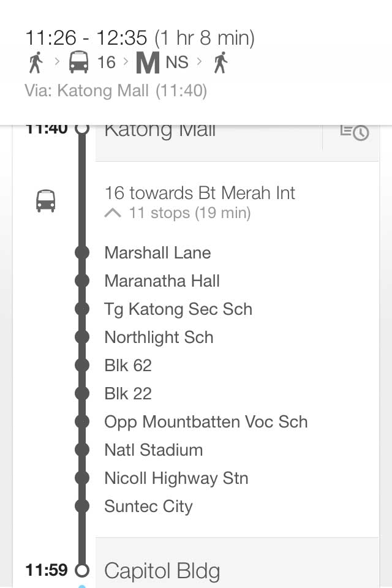Select the Tg Katong Sec Sch stop
Image resolution: width=392 pixels, height=588 pixels.
[x=178, y=309]
